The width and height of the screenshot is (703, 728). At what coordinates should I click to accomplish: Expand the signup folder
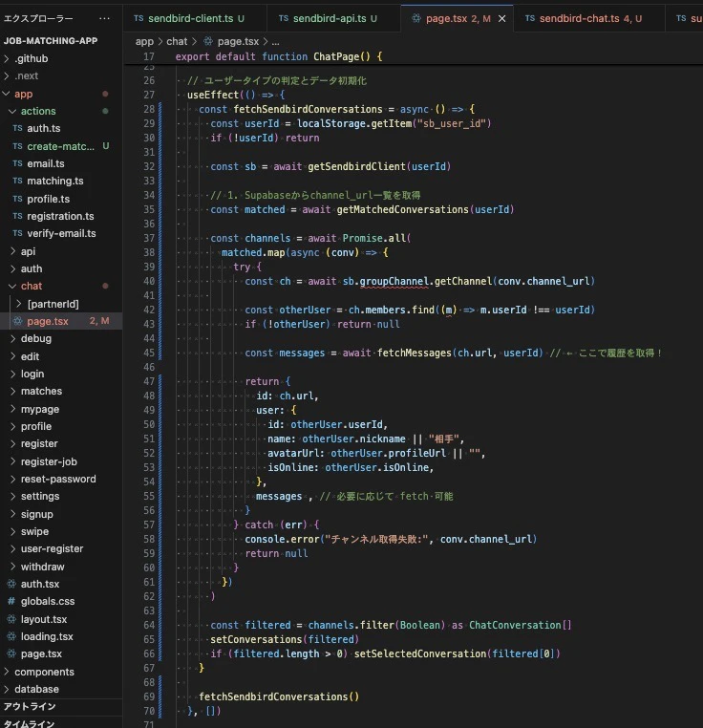tap(61, 514)
